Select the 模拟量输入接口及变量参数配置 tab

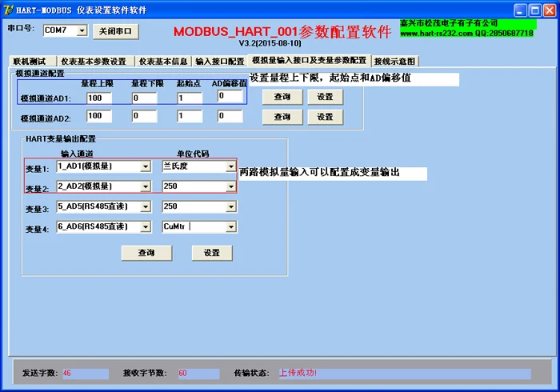pyautogui.click(x=309, y=60)
